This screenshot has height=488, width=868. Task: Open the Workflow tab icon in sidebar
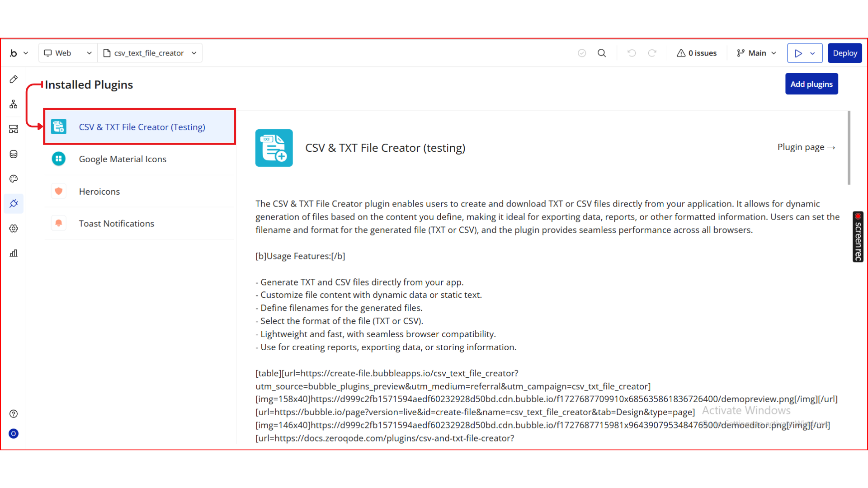point(14,104)
